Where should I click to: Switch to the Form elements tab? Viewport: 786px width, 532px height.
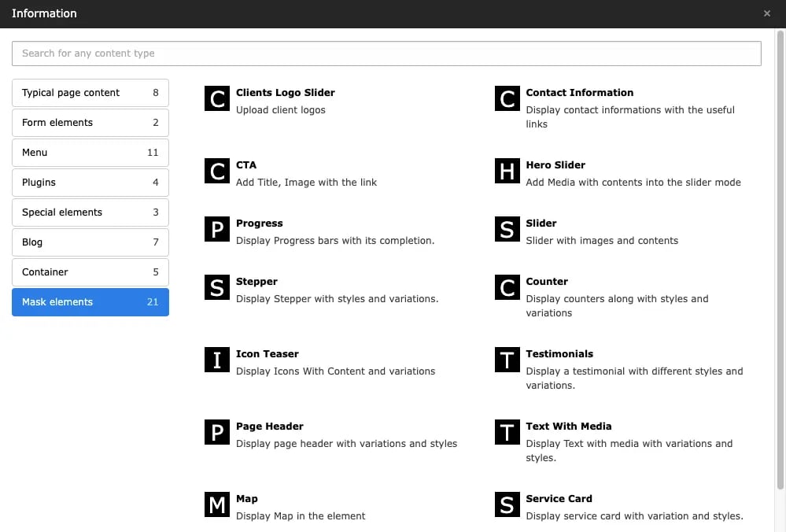[x=90, y=123]
